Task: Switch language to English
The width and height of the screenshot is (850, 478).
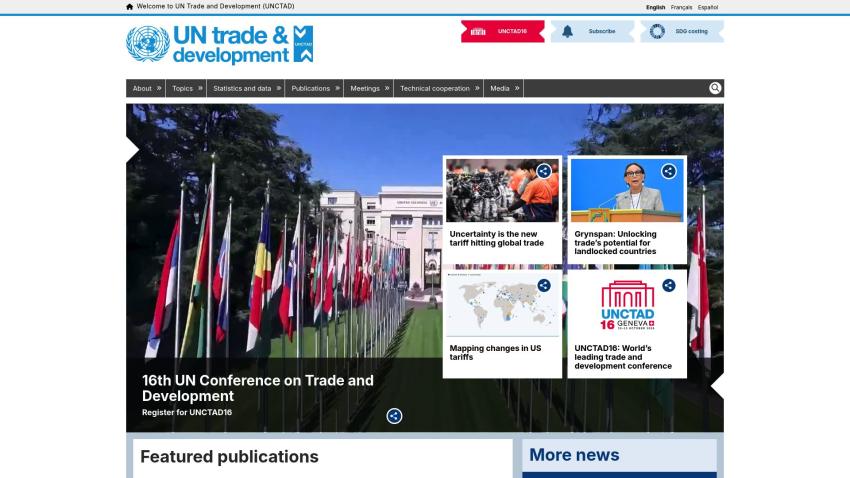Action: point(655,8)
